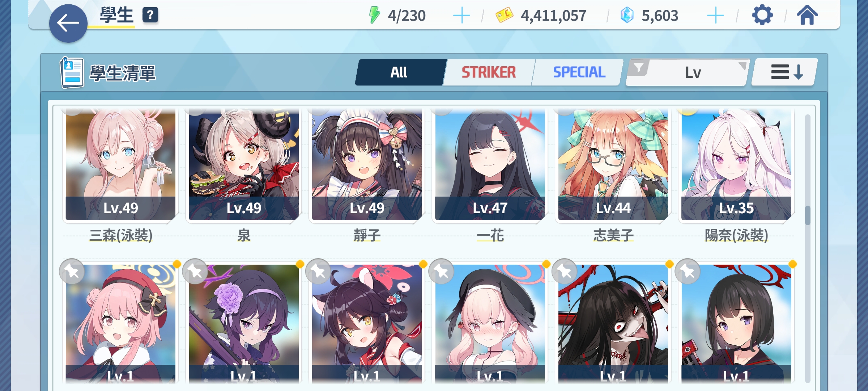The width and height of the screenshot is (868, 391).
Task: Add energy with the plus icon
Action: coord(461,16)
